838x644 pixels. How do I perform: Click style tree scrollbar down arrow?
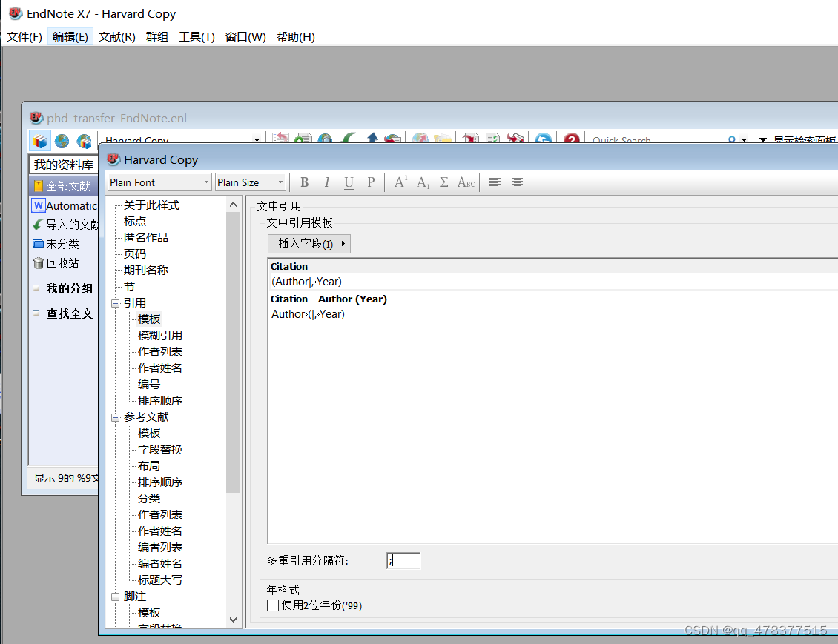[233, 620]
